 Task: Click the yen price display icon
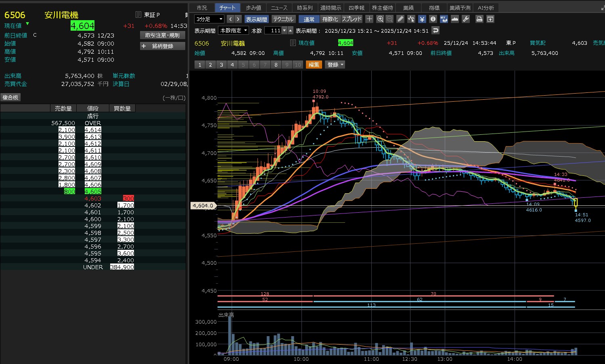tap(422, 19)
